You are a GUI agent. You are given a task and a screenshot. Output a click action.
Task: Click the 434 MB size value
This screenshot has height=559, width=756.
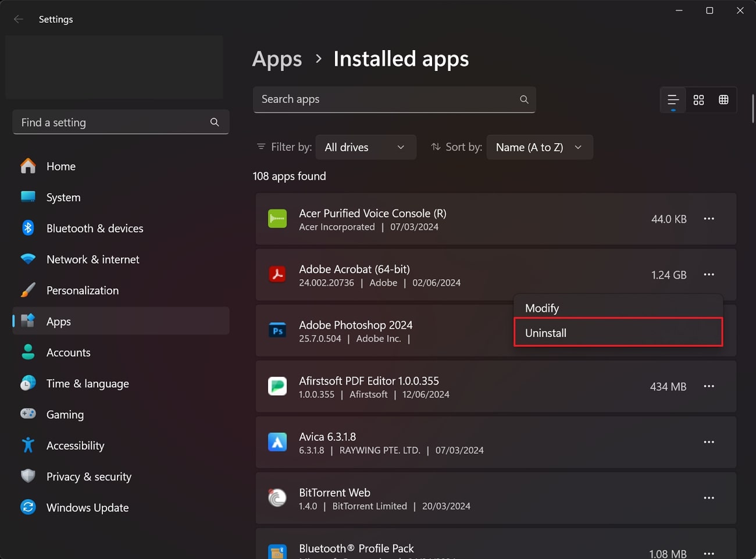point(668,386)
